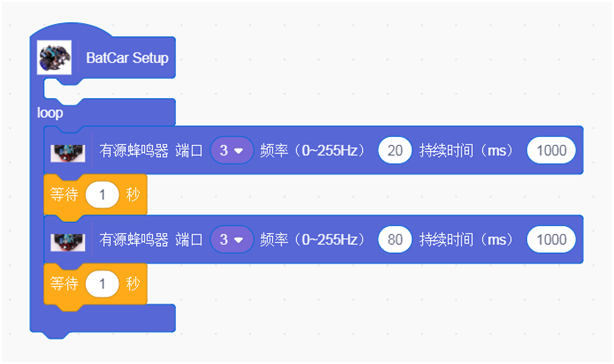Select the loop label on hat block
614x364 pixels.
point(50,113)
